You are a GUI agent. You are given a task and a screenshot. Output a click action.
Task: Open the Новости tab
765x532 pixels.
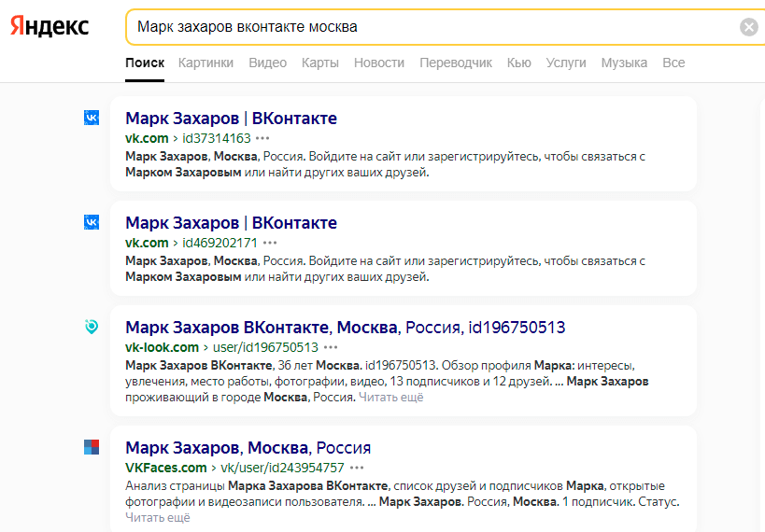tap(379, 63)
